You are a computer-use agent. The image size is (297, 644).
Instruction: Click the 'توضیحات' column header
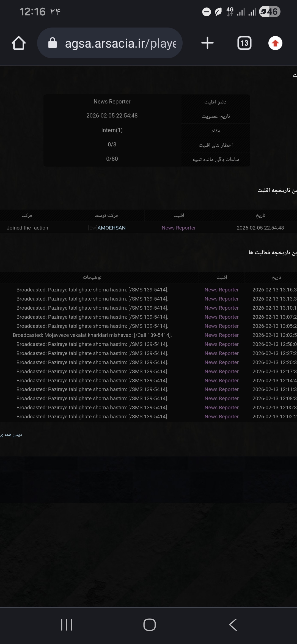pos(92,277)
